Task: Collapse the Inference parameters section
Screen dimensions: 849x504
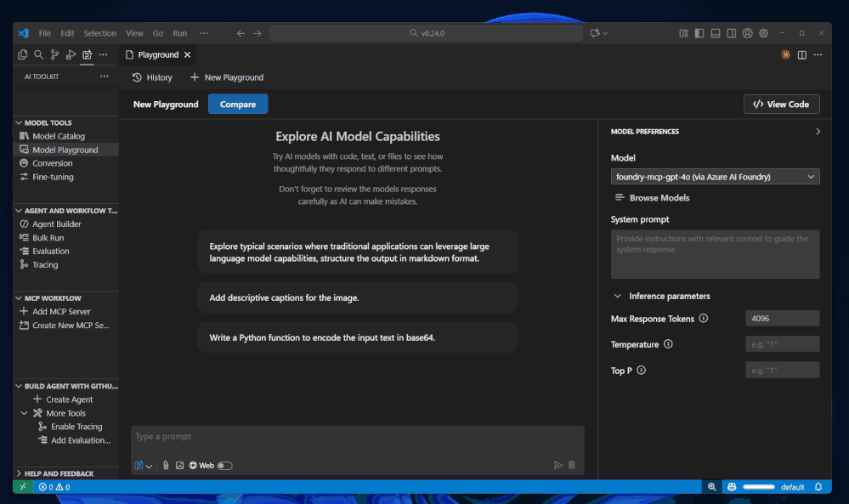Action: [618, 296]
